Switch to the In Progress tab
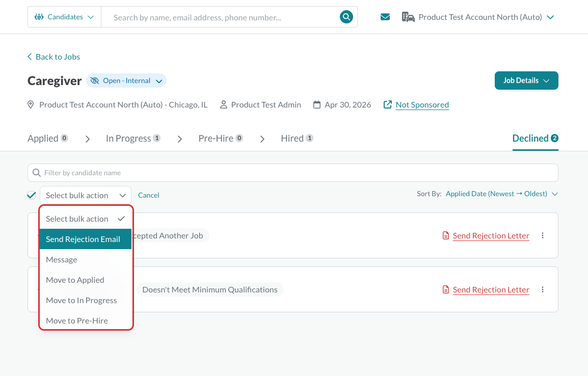588x376 pixels. 133,139
